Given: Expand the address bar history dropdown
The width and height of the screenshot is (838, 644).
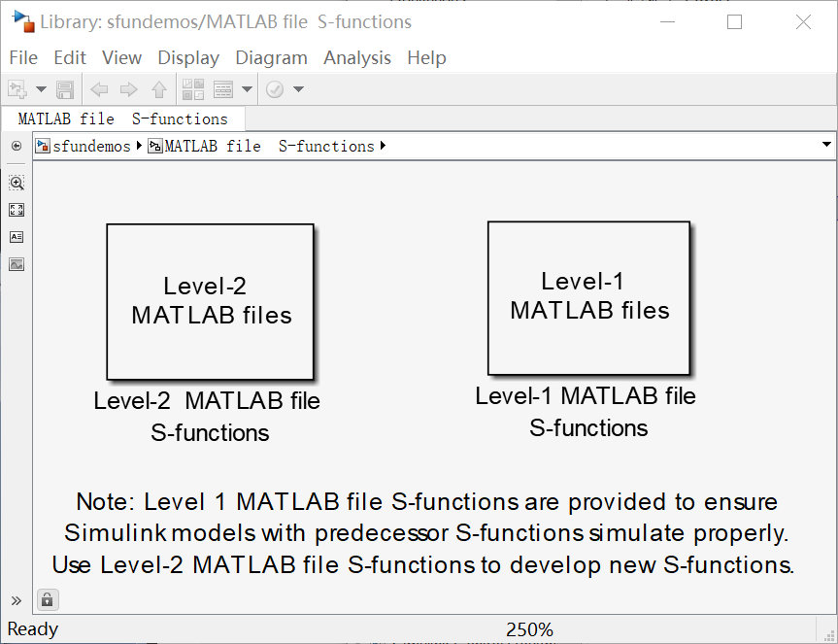Looking at the screenshot, I should (826, 145).
